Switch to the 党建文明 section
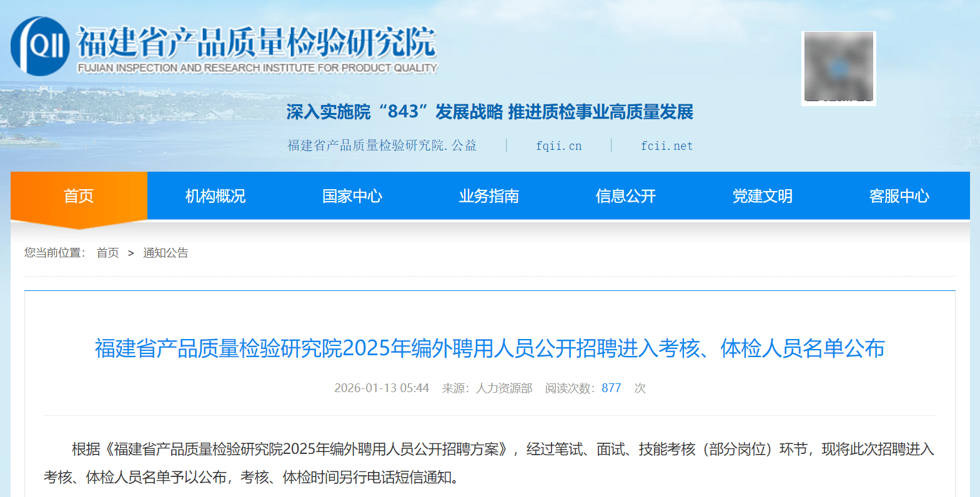Screen dimensions: 980x497 (x=763, y=196)
